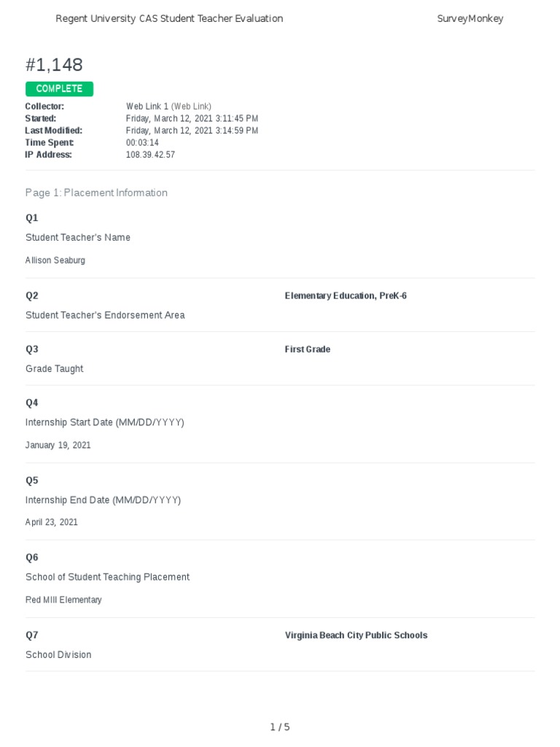Click the Started date and time value

(192, 118)
